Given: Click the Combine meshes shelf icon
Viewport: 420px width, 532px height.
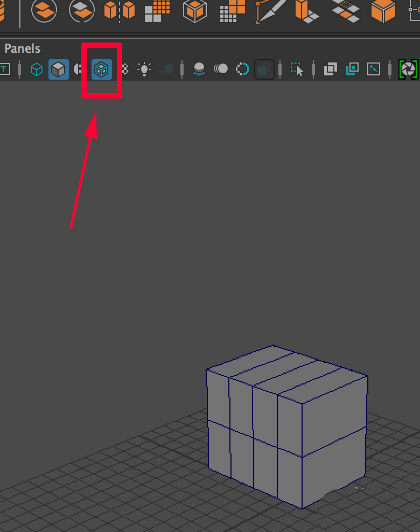Looking at the screenshot, I should coord(44,10).
